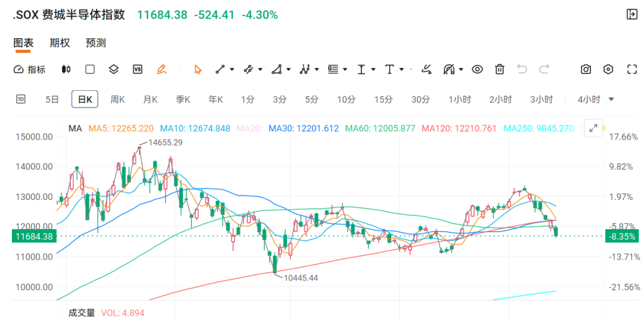Select the 30分 timeframe
This screenshot has height=320, width=644.
421,99
